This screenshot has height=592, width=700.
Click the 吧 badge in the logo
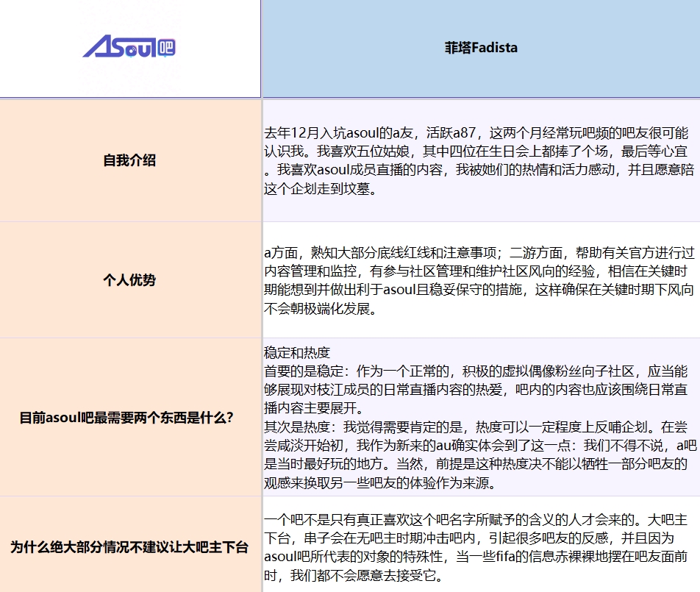click(166, 48)
